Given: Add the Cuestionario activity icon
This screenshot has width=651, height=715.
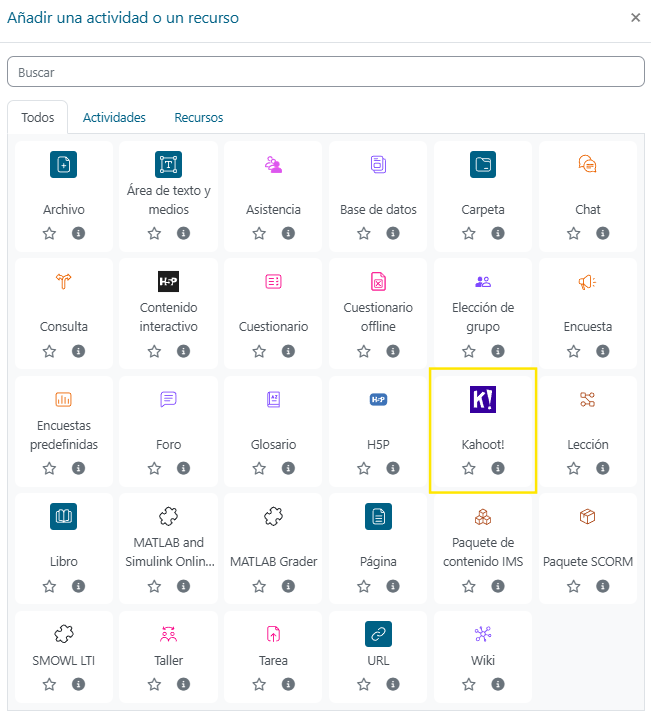Looking at the screenshot, I should [x=273, y=282].
